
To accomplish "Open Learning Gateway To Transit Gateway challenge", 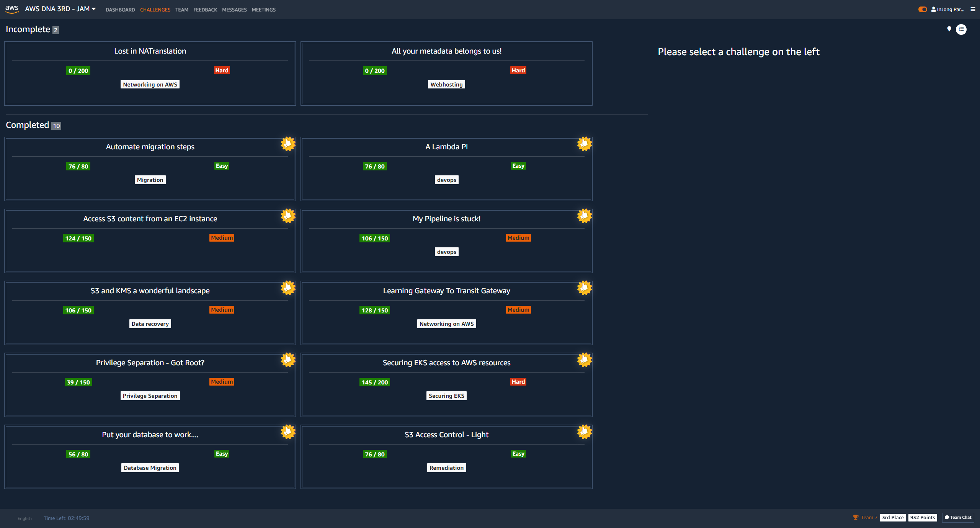I will coord(446,291).
